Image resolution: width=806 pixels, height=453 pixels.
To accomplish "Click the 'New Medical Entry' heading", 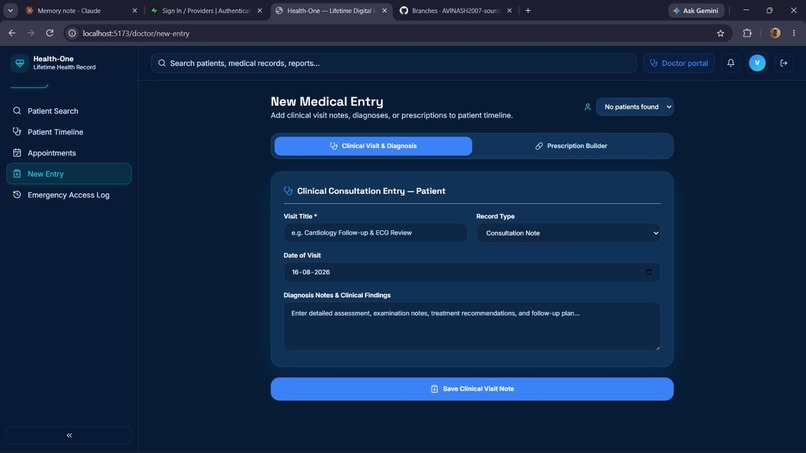I will point(327,102).
